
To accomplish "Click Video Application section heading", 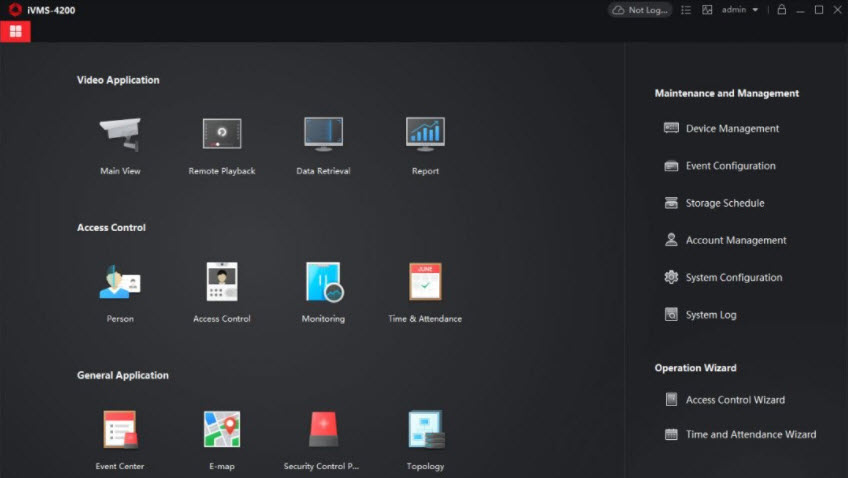I will 118,80.
